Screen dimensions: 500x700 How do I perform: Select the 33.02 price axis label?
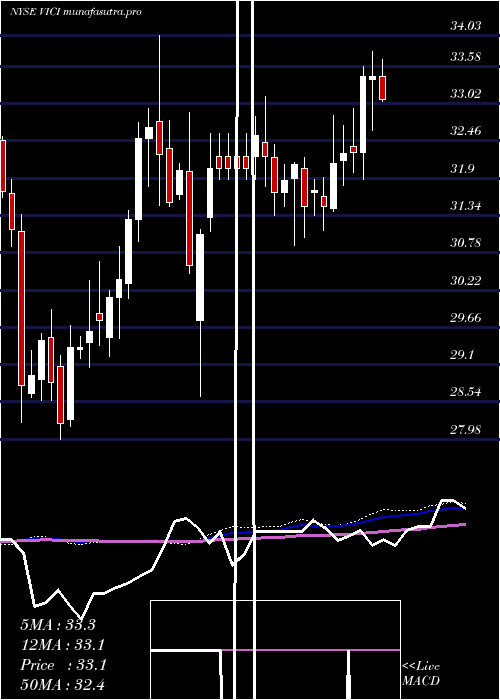tap(466, 94)
